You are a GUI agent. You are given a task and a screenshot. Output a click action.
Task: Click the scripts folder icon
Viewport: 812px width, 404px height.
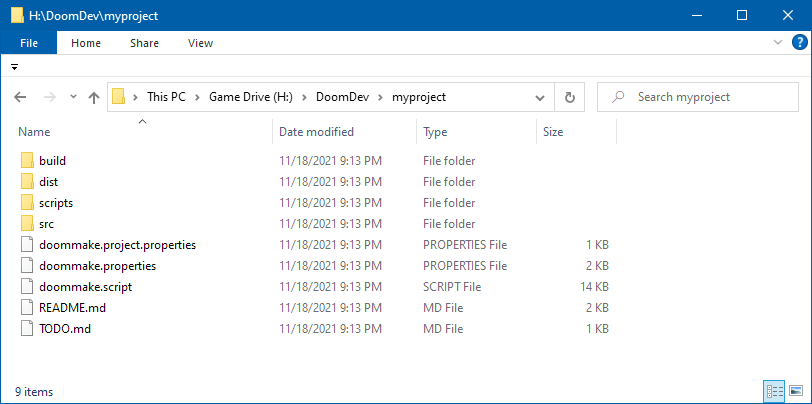tap(27, 203)
